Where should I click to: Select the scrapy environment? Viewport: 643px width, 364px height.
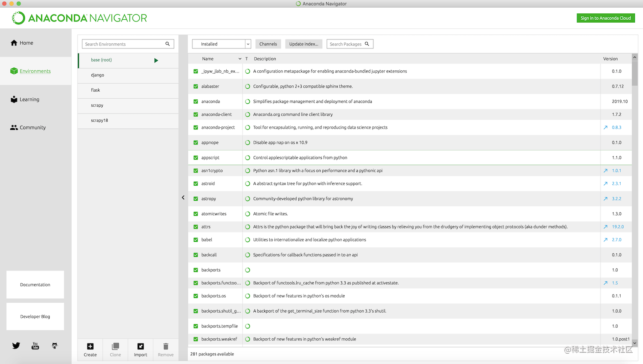(128, 105)
